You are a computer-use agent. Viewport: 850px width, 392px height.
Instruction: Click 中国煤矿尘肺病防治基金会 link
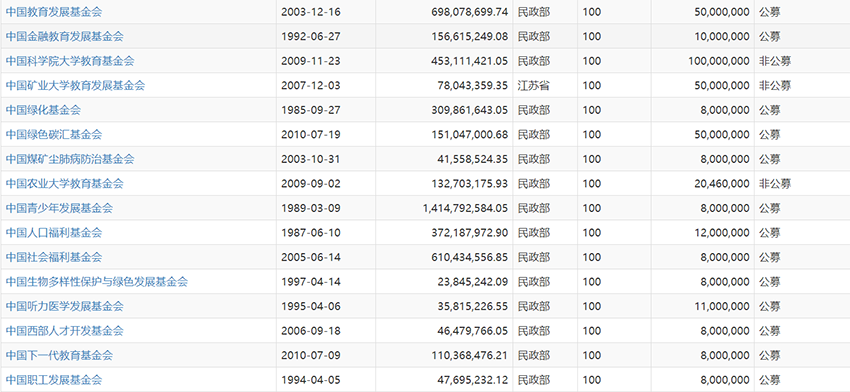point(70,159)
